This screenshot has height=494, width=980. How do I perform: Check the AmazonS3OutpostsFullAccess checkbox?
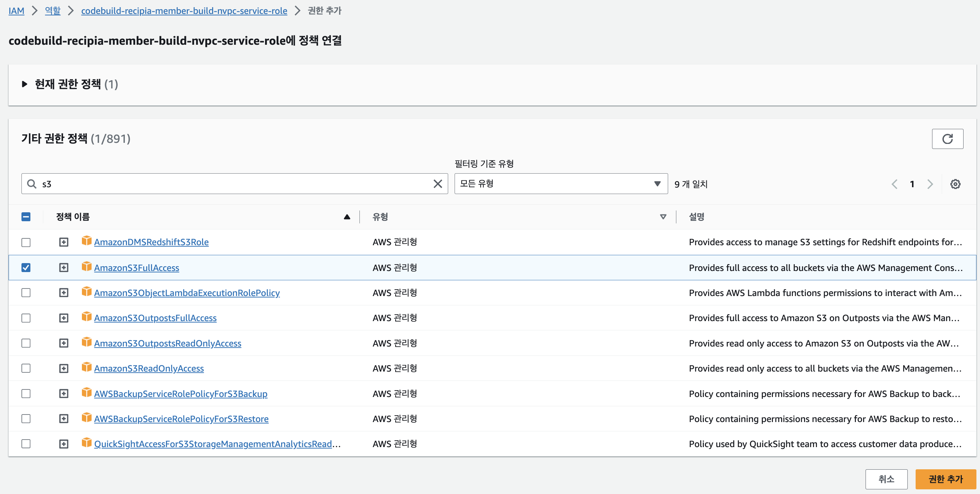[26, 318]
